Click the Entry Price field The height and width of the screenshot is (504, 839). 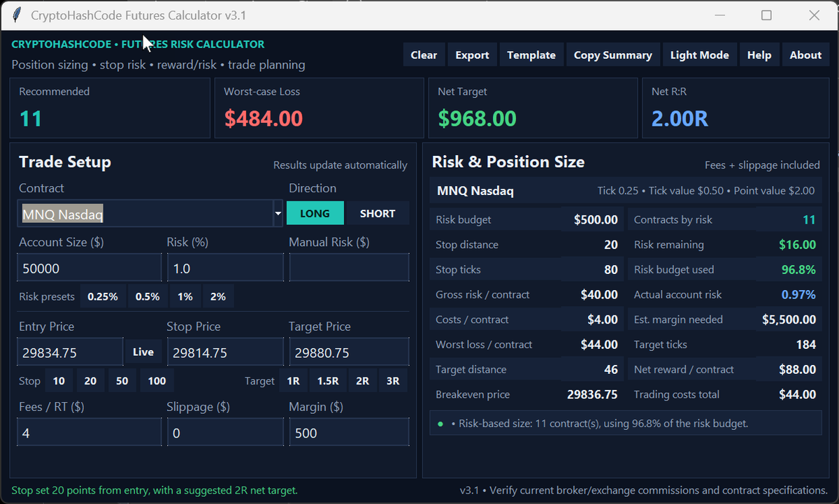(70, 352)
